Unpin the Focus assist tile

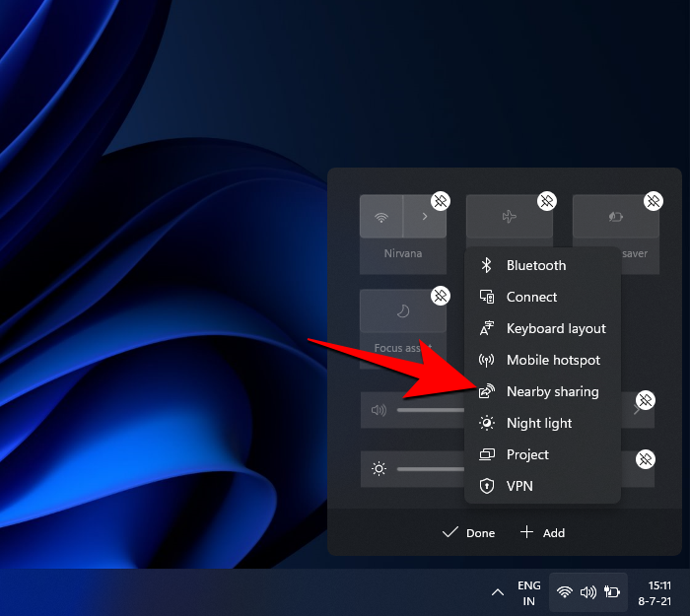click(x=441, y=296)
